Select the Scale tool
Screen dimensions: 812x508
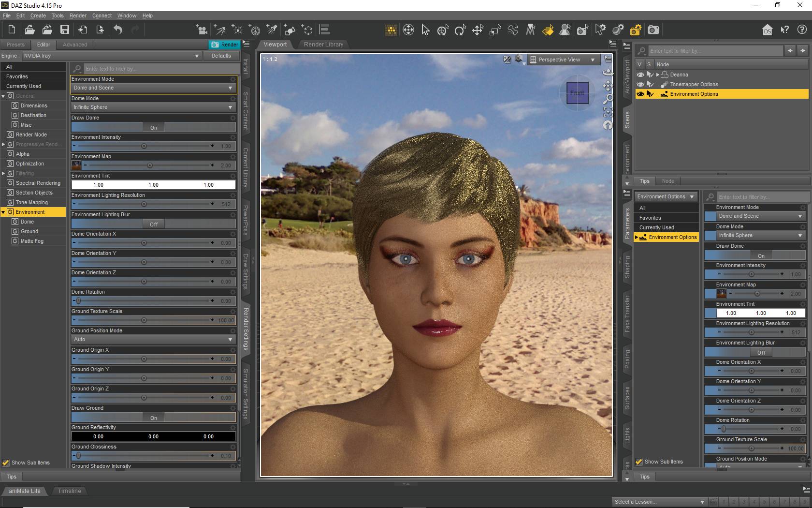tap(495, 30)
